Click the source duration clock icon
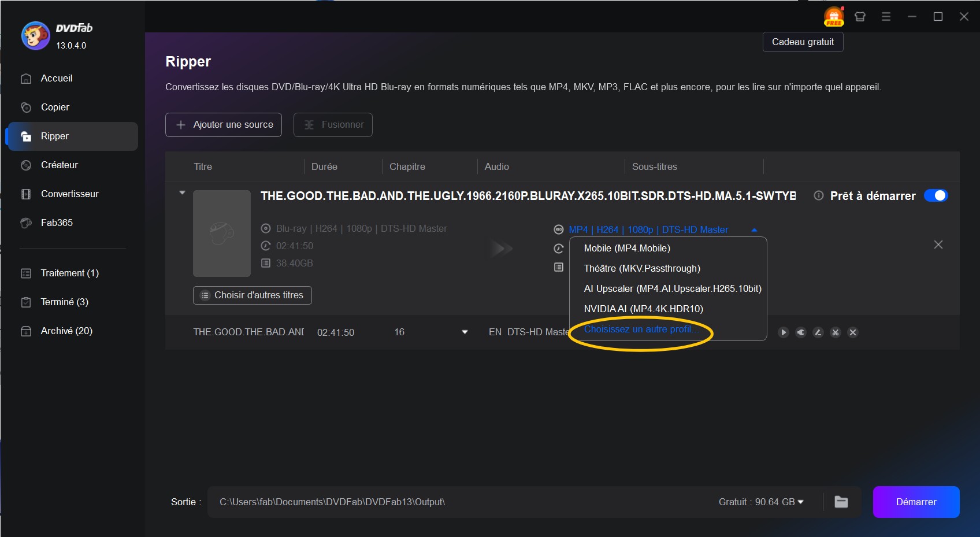Screen dimensions: 980x537 coord(266,246)
